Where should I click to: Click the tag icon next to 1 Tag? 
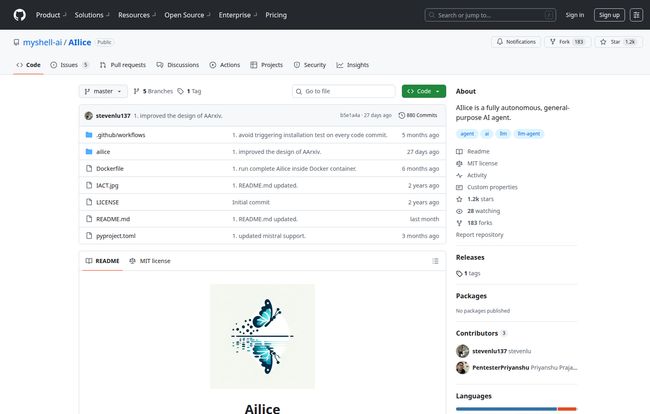(180, 91)
